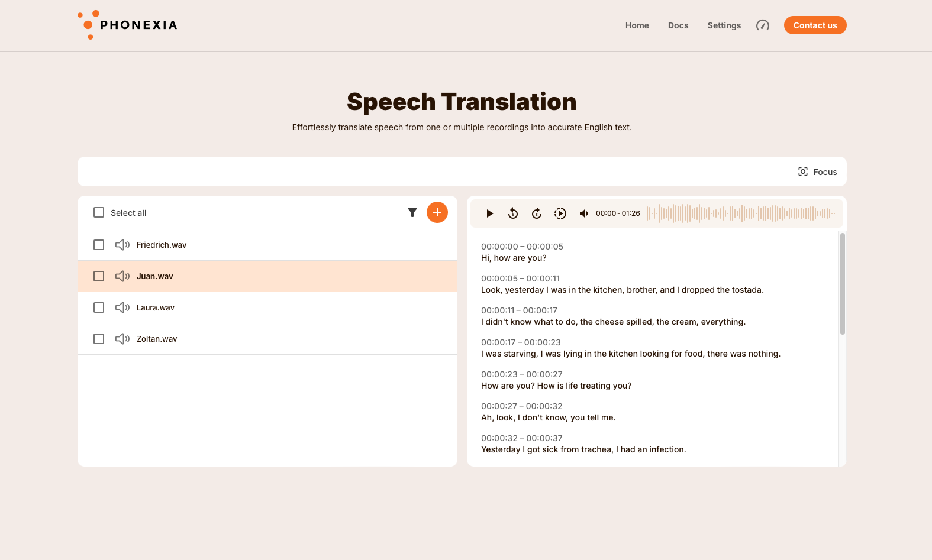Screen dimensions: 932x560
Task: Jump to segment 00:00:23 – 00:00:27
Action: pos(522,374)
